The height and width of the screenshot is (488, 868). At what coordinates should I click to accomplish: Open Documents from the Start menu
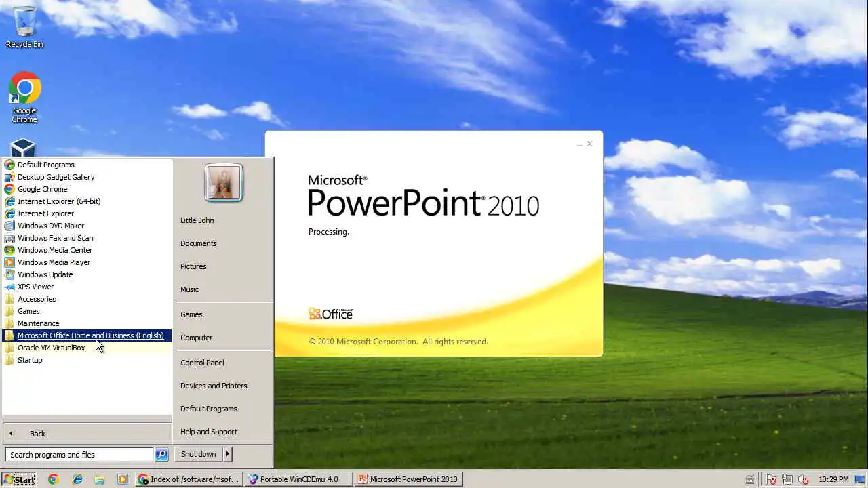click(198, 243)
